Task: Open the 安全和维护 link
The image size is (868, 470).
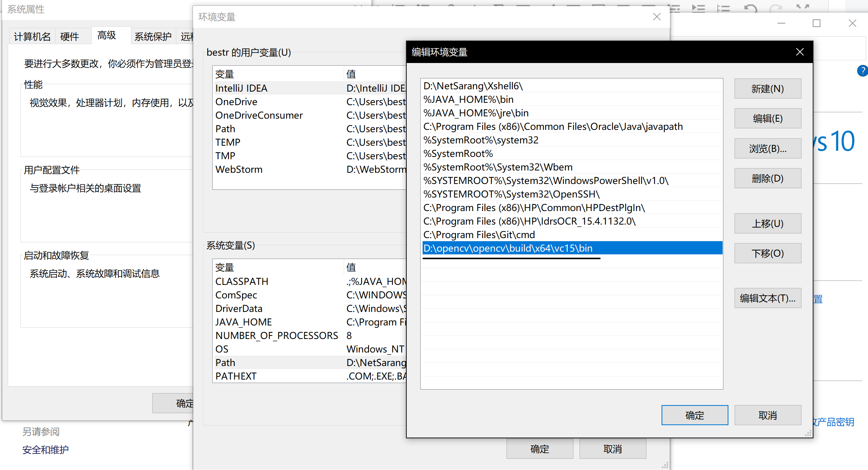Action: point(45,450)
